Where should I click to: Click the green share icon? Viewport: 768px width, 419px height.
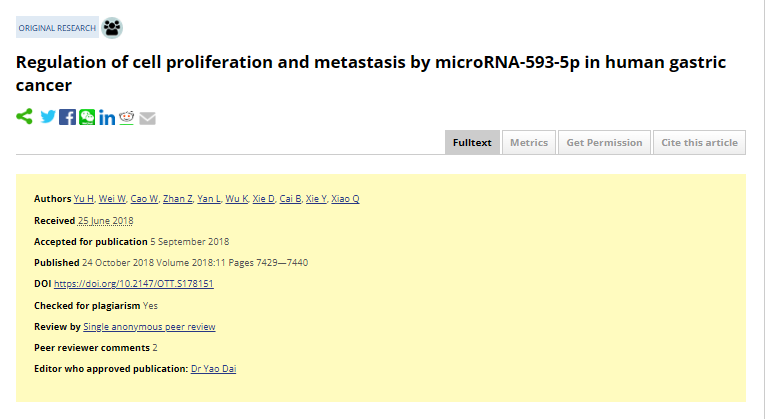pos(24,117)
